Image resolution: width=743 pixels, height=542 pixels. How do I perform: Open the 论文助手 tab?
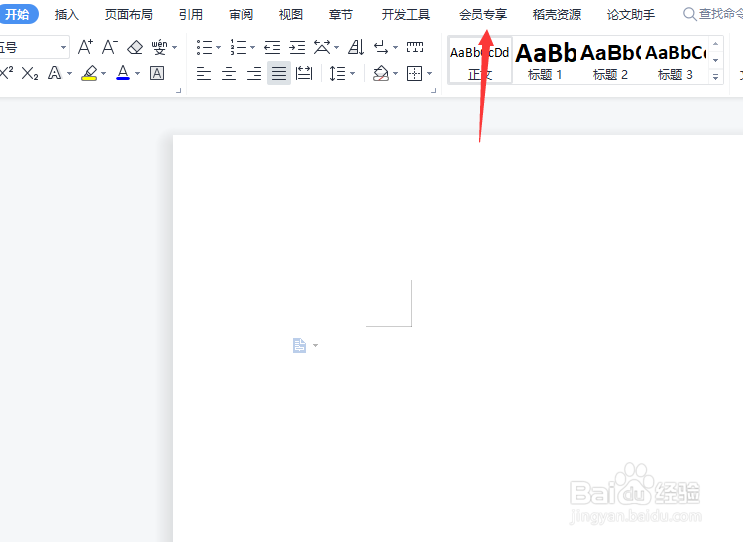631,15
